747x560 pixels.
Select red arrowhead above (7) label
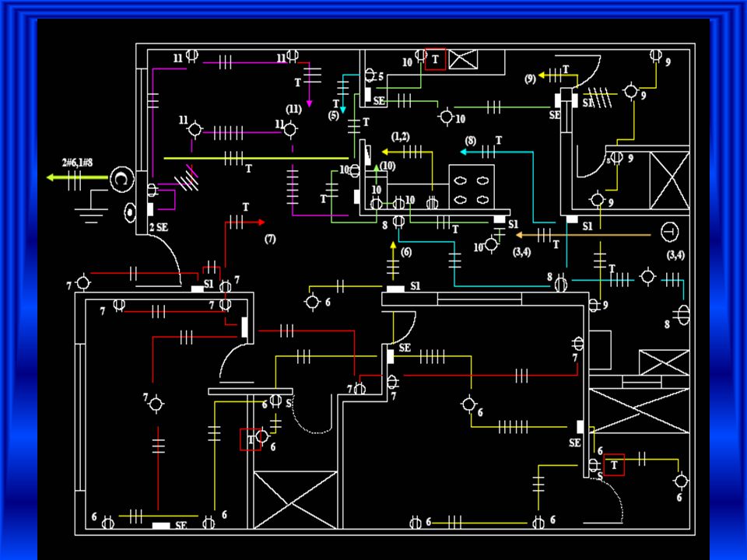(261, 222)
